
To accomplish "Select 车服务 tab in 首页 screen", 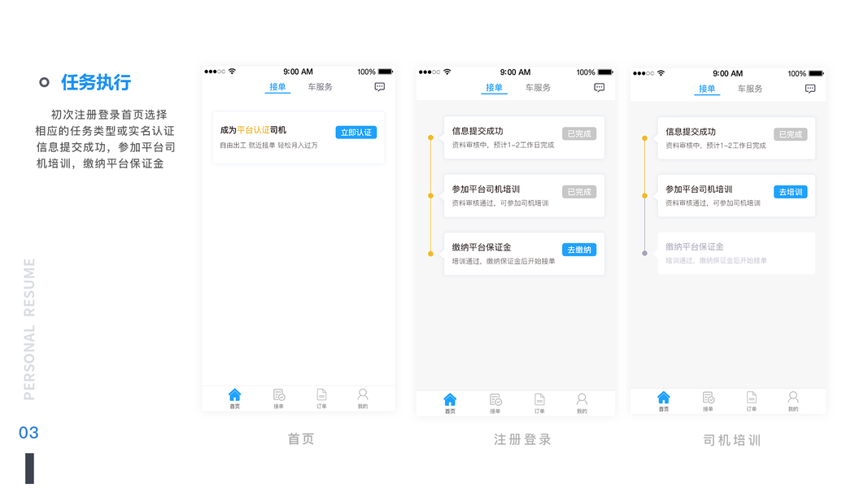I will (320, 87).
